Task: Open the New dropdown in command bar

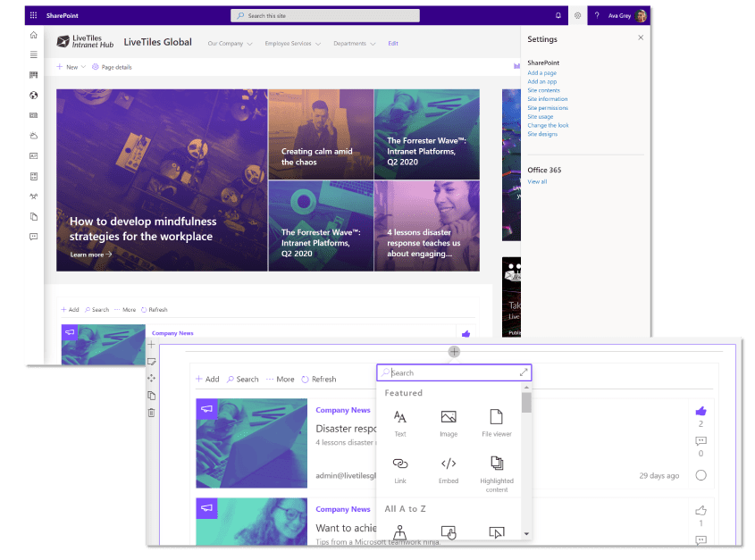Action: point(71,67)
